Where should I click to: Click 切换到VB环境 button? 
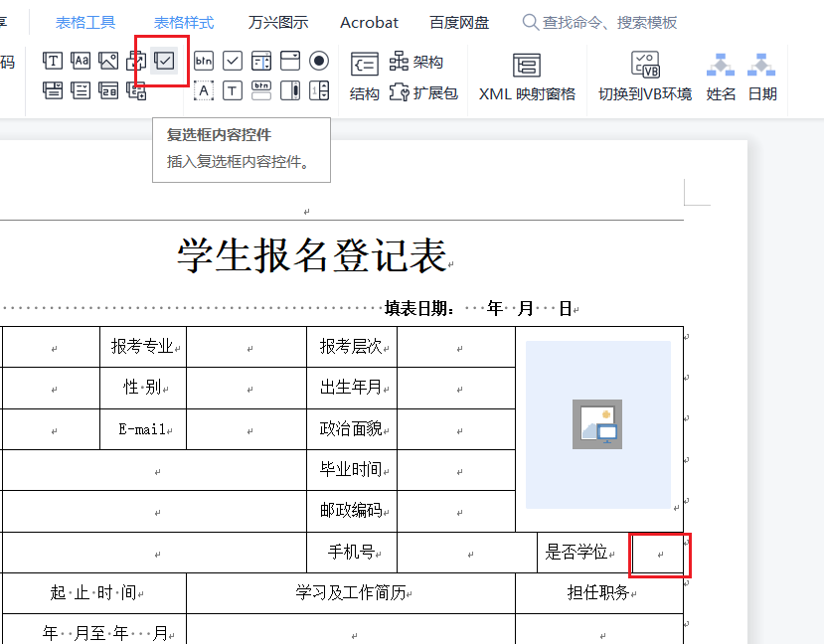pos(645,78)
